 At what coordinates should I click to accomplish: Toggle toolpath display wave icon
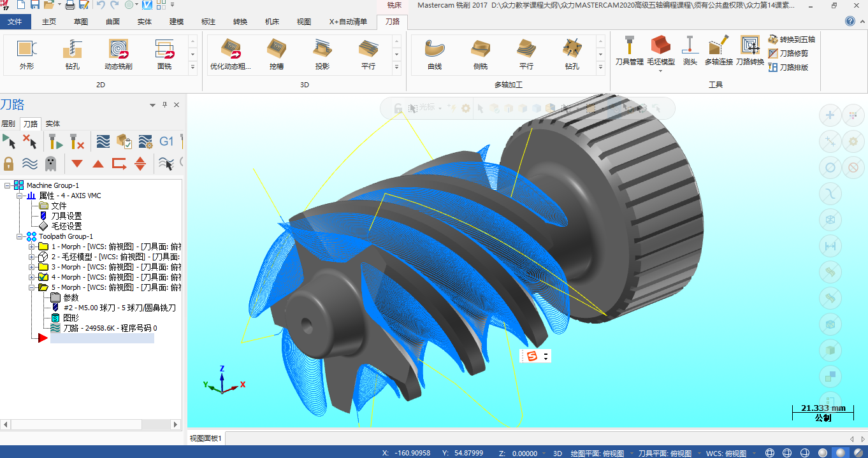(29, 164)
